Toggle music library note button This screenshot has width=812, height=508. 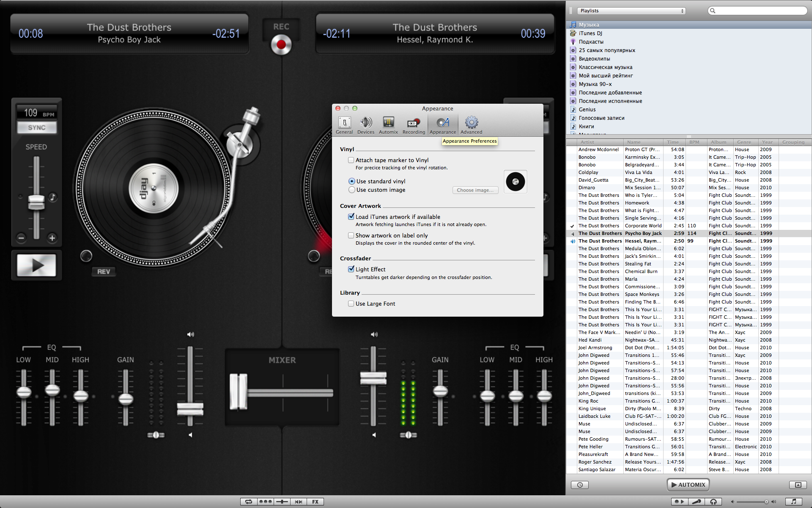coord(794,502)
